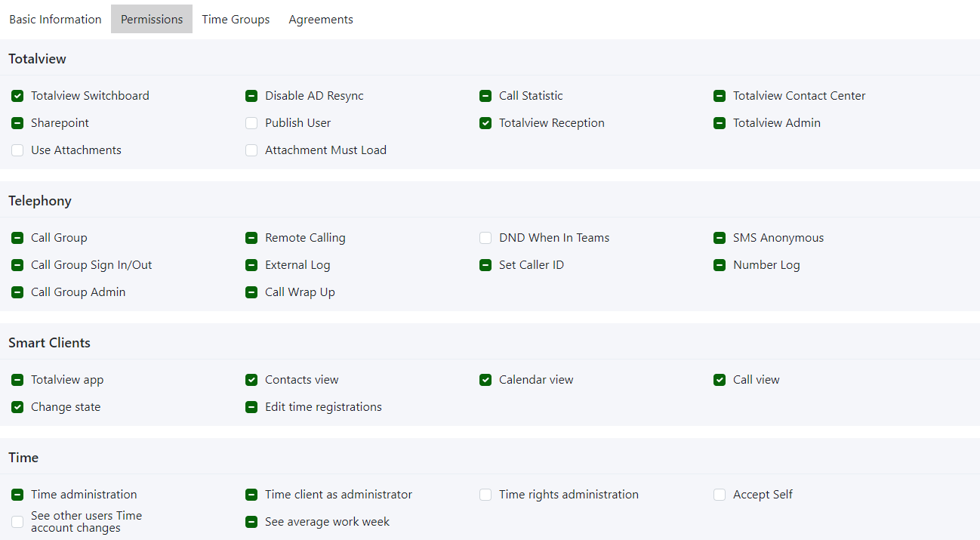Uncheck the Contacts view checkbox
Viewport: 980px width, 540px height.
[x=251, y=380]
